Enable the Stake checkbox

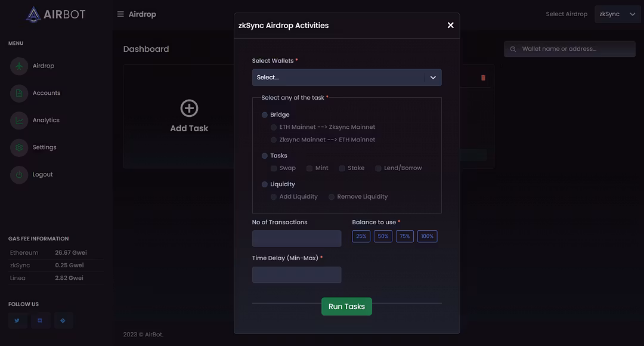(x=342, y=168)
